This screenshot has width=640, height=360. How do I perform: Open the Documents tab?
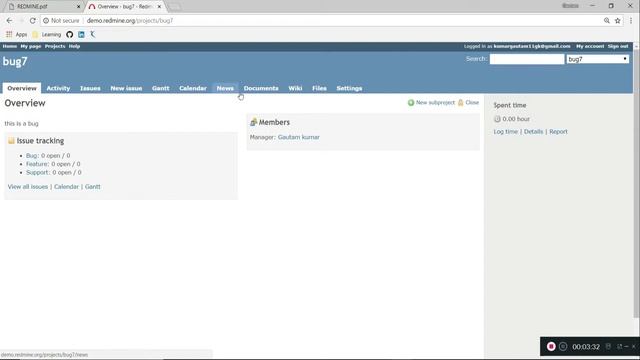[261, 88]
